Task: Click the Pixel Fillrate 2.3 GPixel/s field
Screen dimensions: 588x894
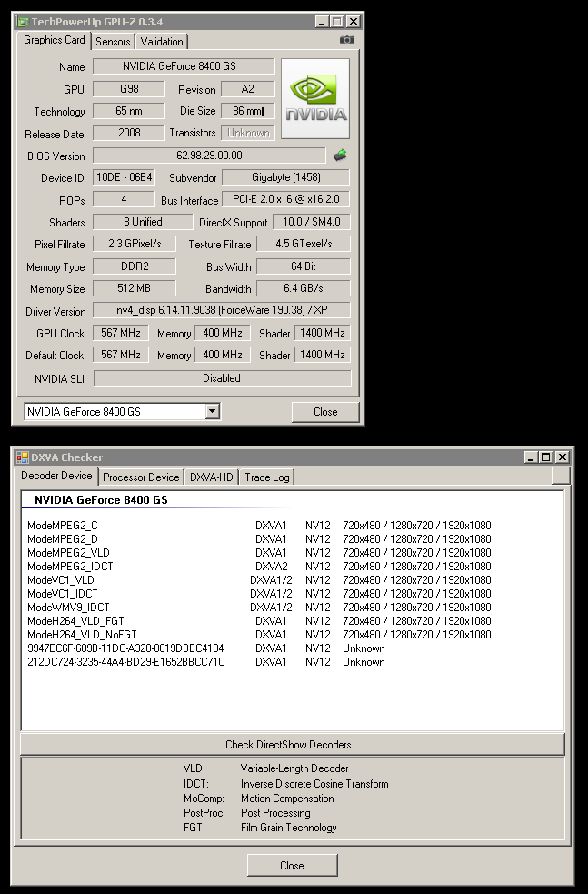Action: pyautogui.click(x=134, y=244)
